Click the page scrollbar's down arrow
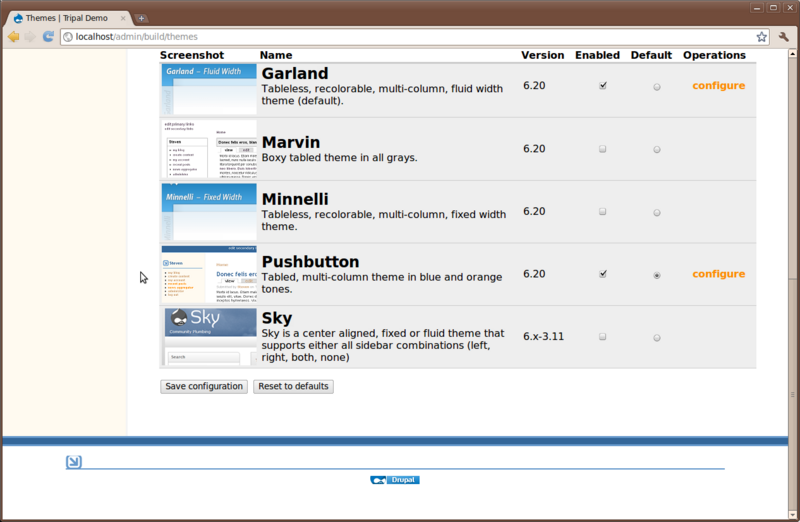800x522 pixels. (x=792, y=514)
